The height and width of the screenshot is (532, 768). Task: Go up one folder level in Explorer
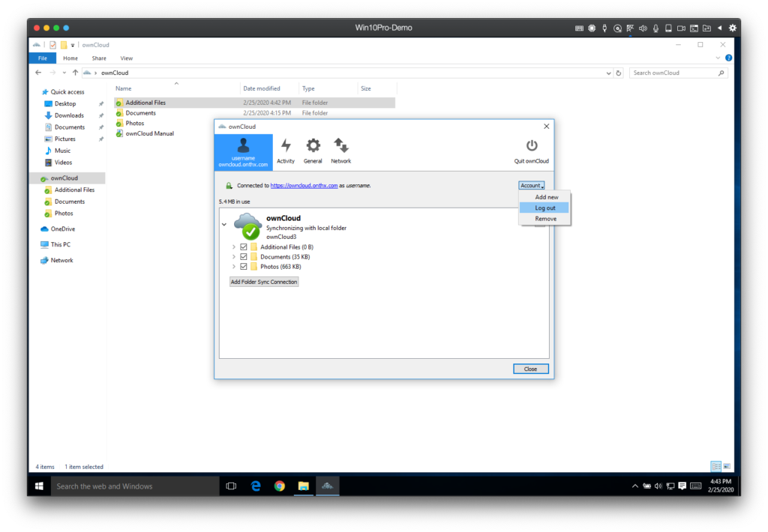(75, 73)
